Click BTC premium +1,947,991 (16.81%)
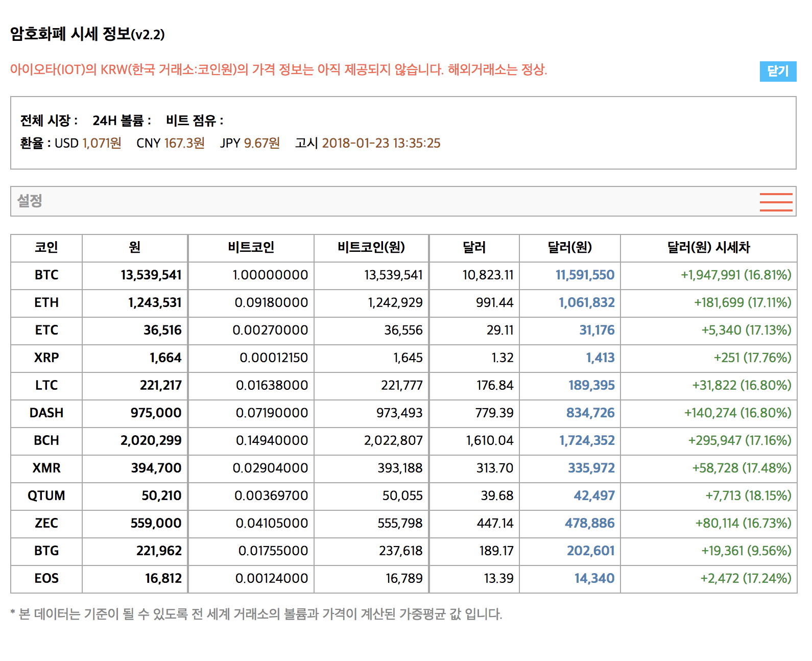This screenshot has height=661, width=812. pos(736,275)
